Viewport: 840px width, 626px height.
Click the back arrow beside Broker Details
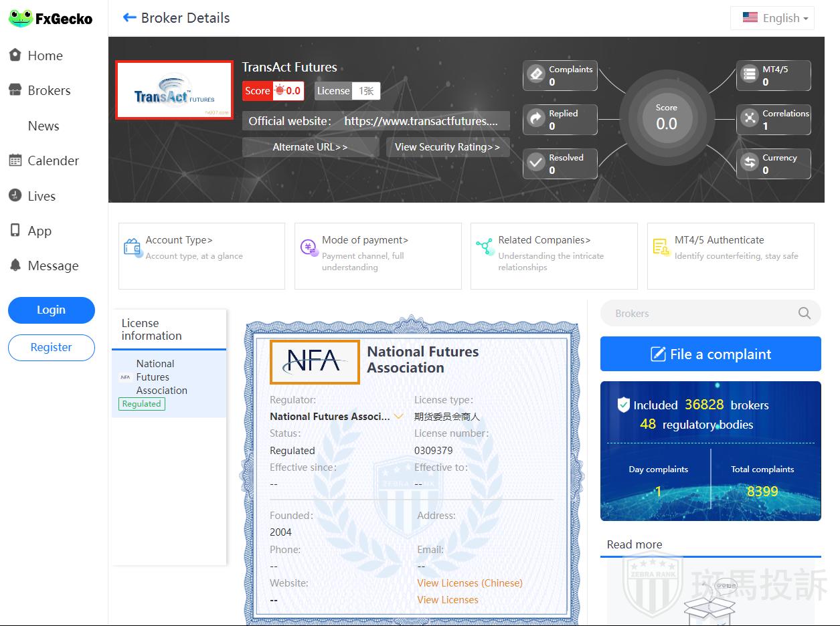tap(129, 18)
